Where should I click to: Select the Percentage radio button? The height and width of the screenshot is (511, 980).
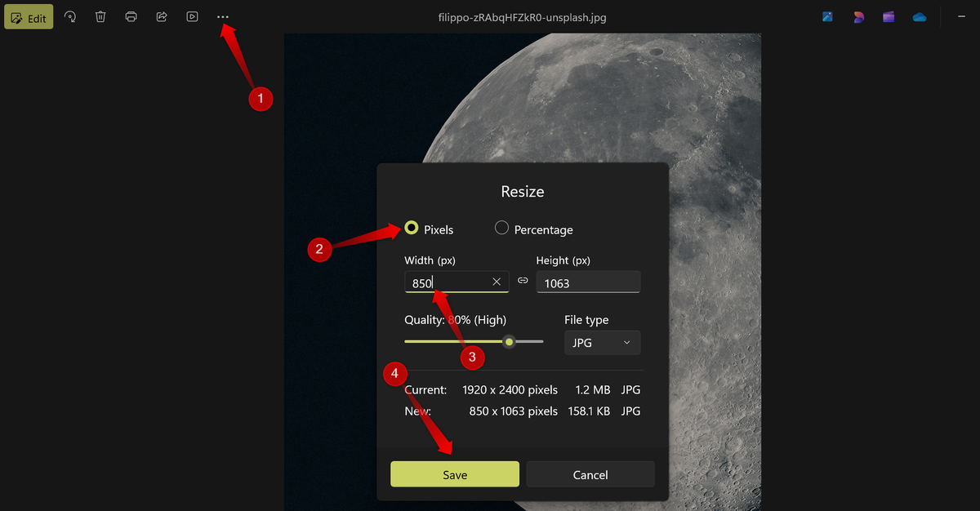click(501, 229)
